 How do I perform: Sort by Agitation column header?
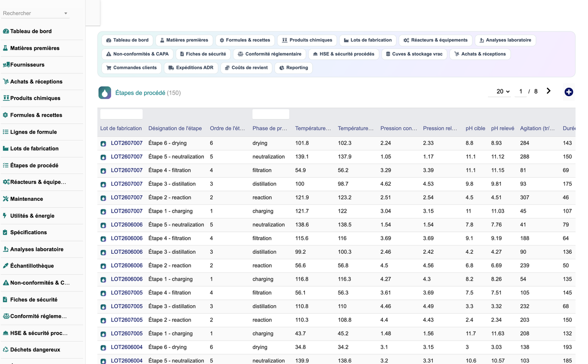(x=538, y=128)
